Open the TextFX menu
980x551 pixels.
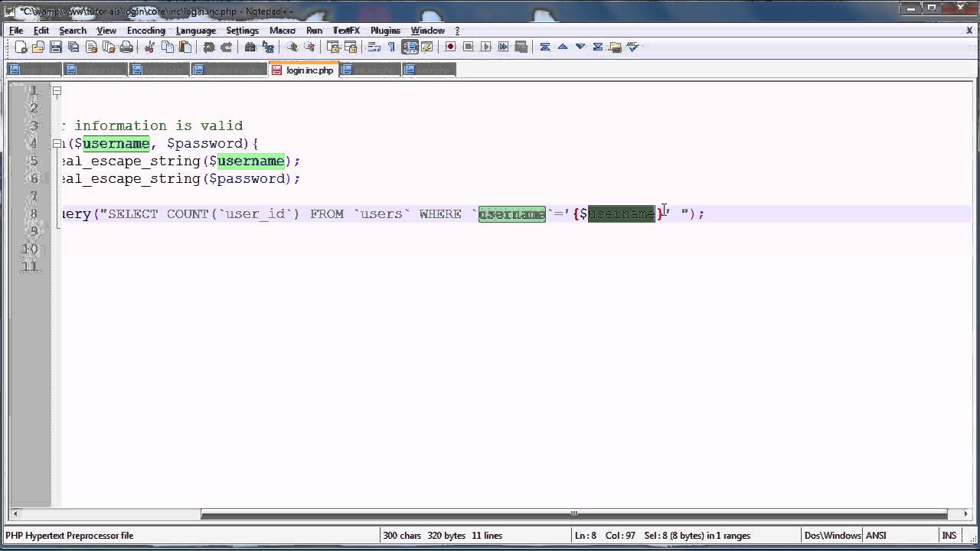click(346, 31)
